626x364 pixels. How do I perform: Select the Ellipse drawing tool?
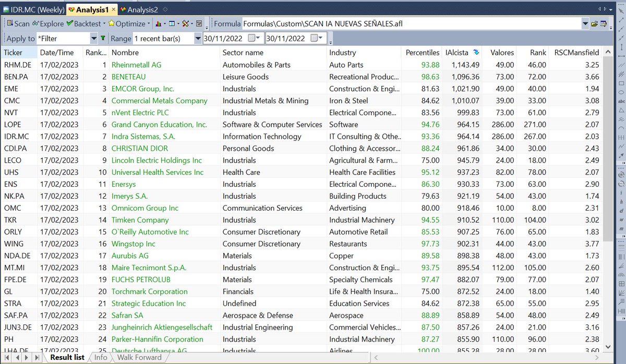click(x=620, y=92)
